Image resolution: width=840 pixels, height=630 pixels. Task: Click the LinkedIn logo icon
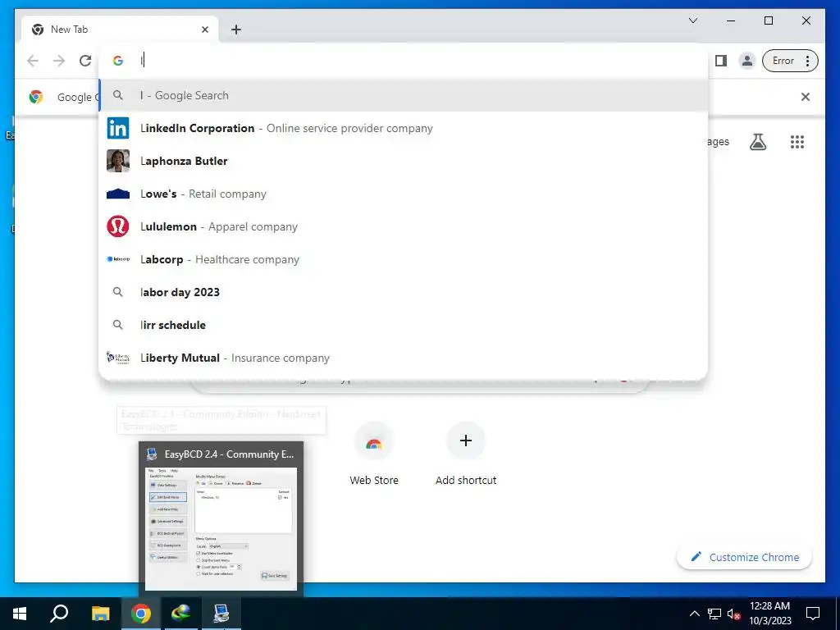[x=118, y=129]
